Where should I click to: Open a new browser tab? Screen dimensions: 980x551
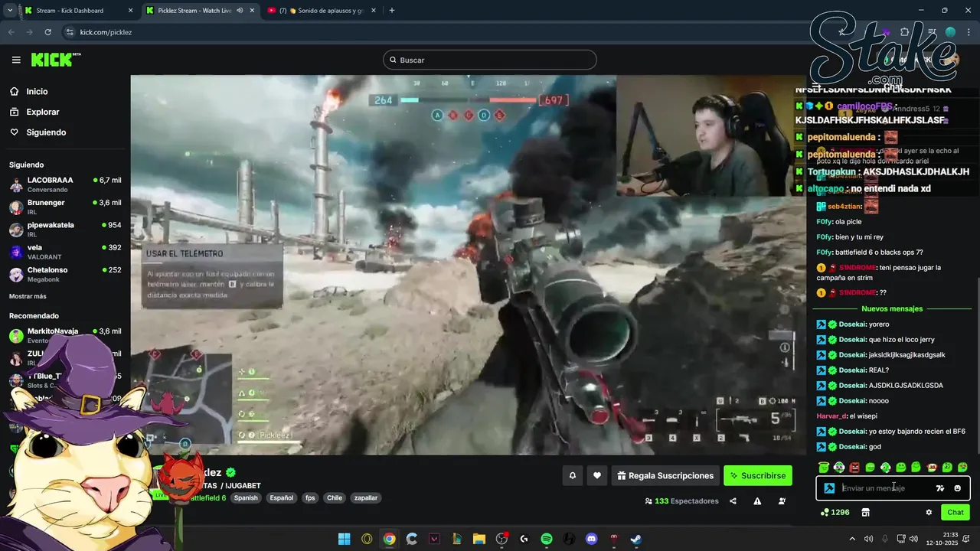391,11
